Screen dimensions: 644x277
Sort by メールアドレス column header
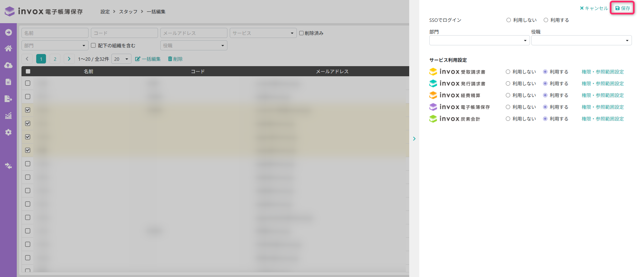coord(332,72)
